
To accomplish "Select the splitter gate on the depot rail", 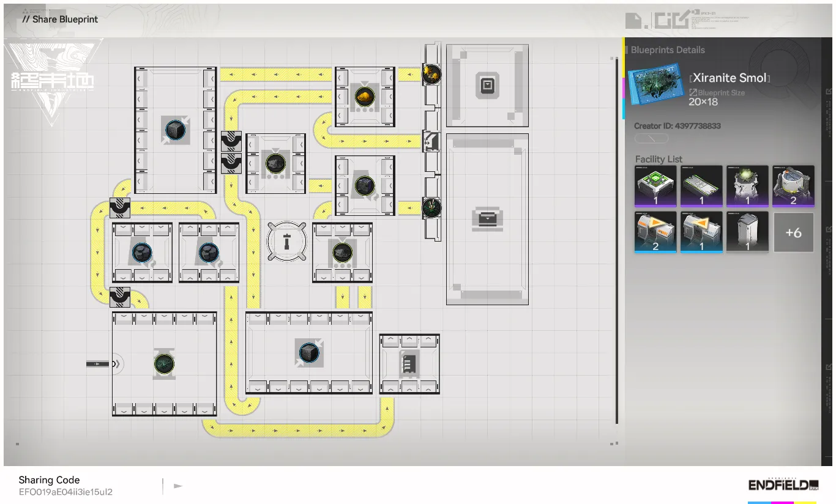I will tap(432, 141).
